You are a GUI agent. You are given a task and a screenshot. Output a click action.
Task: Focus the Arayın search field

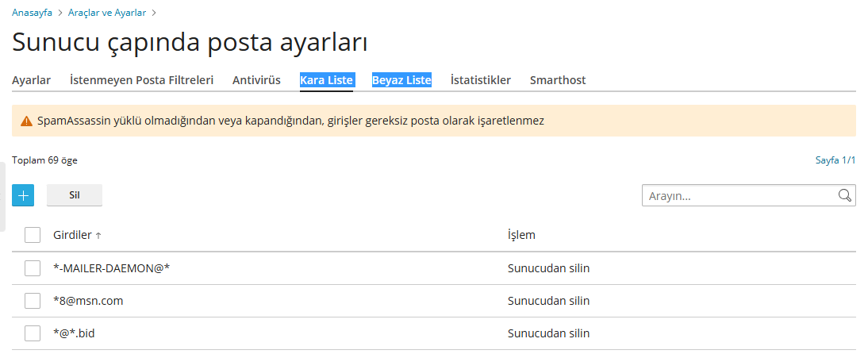pyautogui.click(x=748, y=195)
